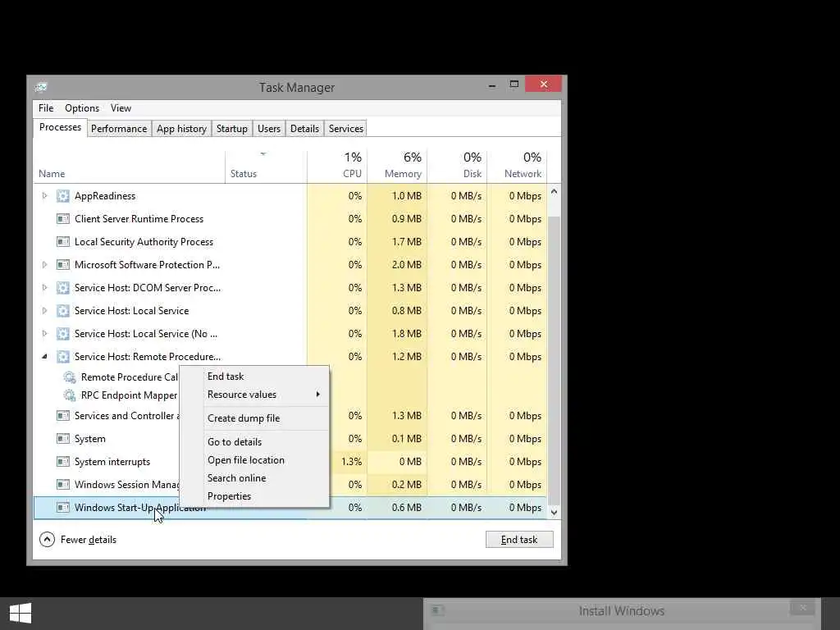Click the Fewer details link text
840x630 pixels.
pos(89,540)
